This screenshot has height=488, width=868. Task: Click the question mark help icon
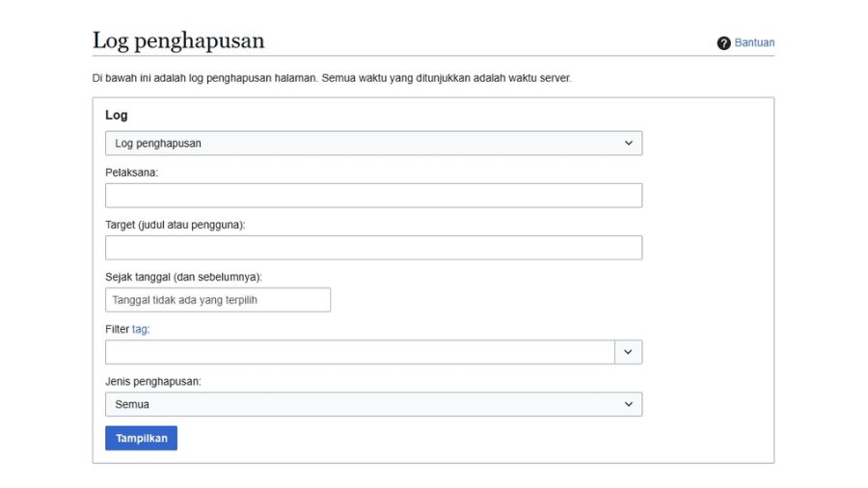pos(723,43)
